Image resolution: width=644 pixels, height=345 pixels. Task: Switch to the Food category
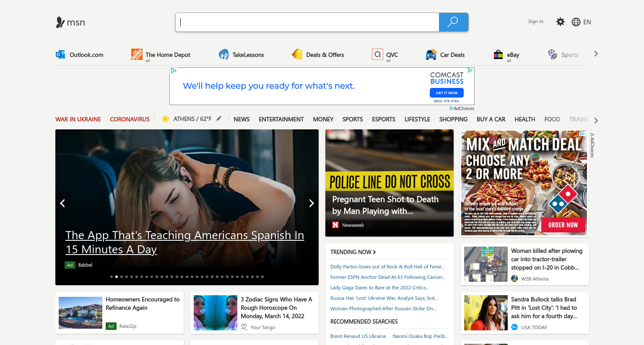[552, 119]
